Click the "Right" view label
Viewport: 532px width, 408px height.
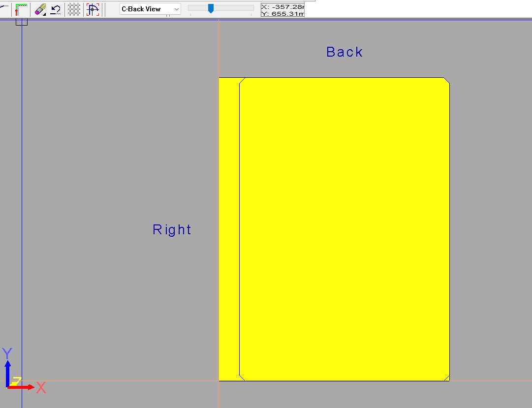[x=172, y=230]
